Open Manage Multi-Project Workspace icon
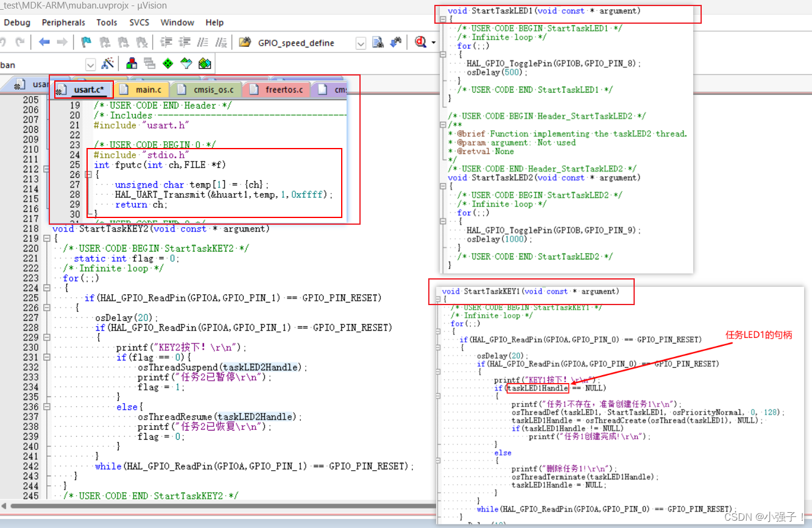The height and width of the screenshot is (528, 812). (x=150, y=63)
